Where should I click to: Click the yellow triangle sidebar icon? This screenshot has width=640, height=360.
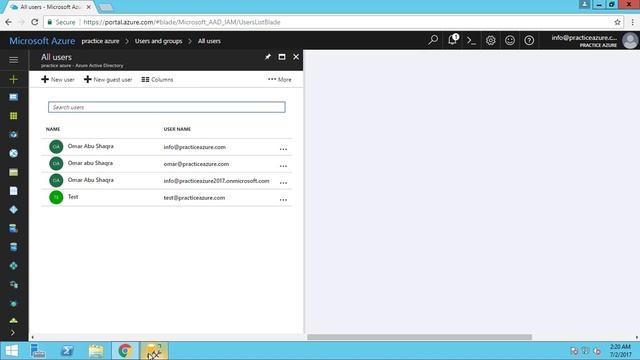(13, 321)
